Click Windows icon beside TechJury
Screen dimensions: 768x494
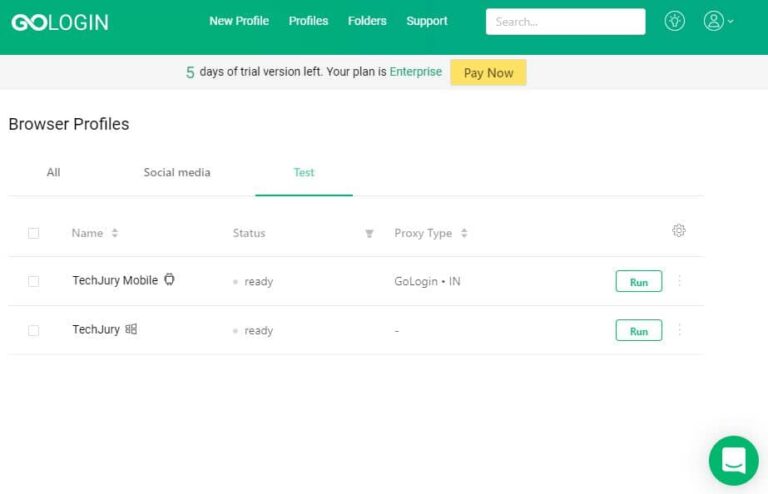click(131, 329)
